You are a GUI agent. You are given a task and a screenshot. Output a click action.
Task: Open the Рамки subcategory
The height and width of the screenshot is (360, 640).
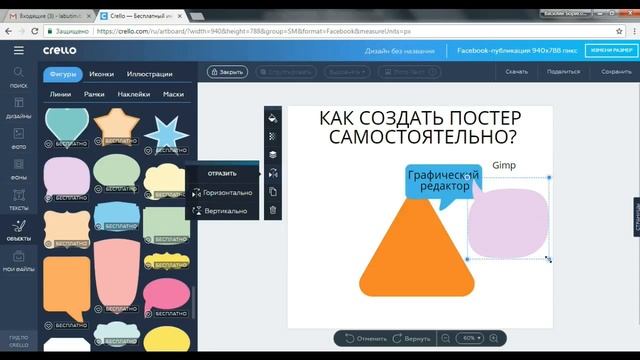point(94,94)
